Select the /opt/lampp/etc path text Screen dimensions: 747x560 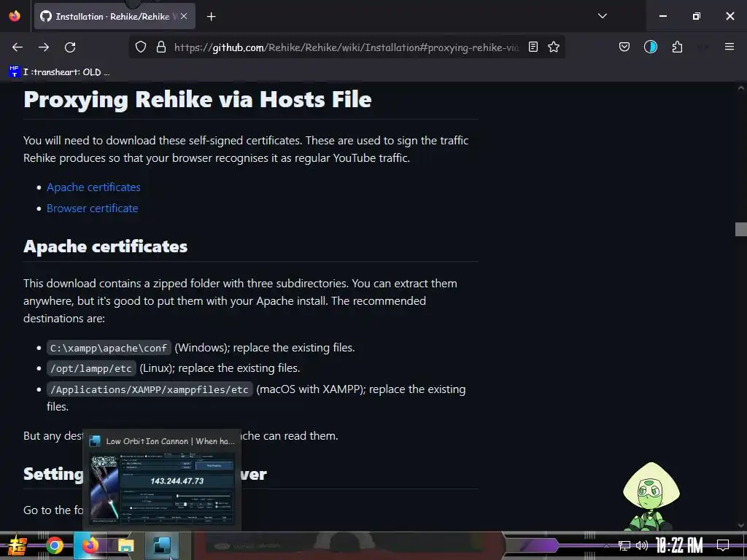pyautogui.click(x=91, y=368)
